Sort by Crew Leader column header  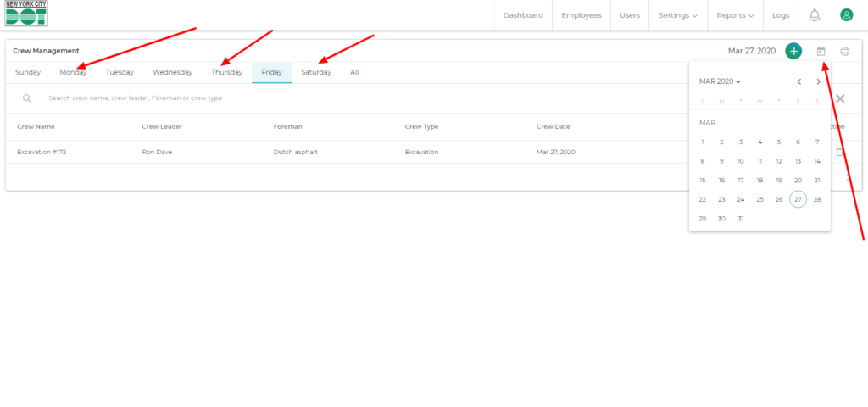[x=162, y=127]
